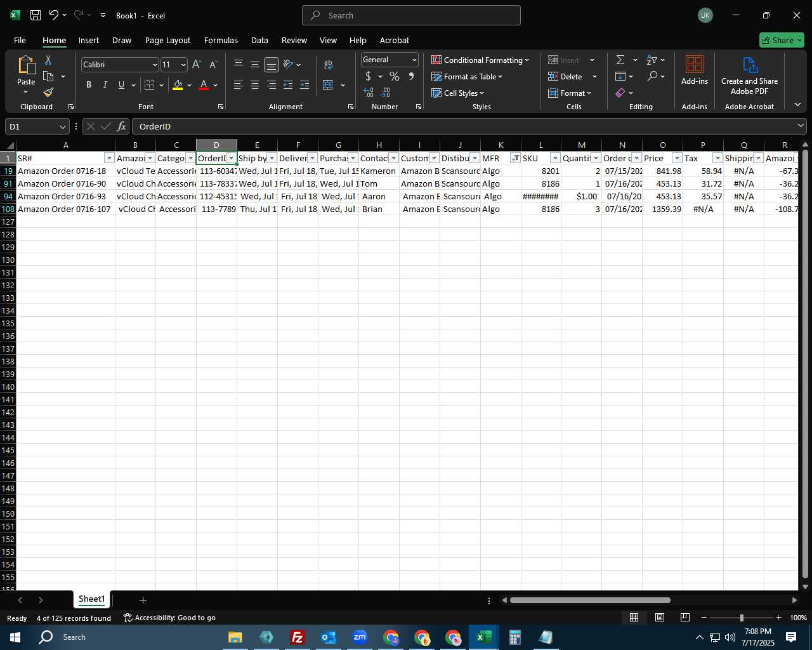Open the SR# column filter dropdown
The height and width of the screenshot is (650, 812).
pyautogui.click(x=109, y=158)
